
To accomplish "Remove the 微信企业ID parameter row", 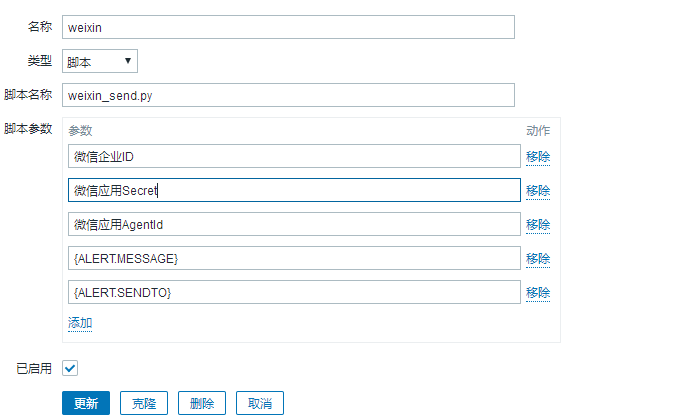I will click(538, 156).
